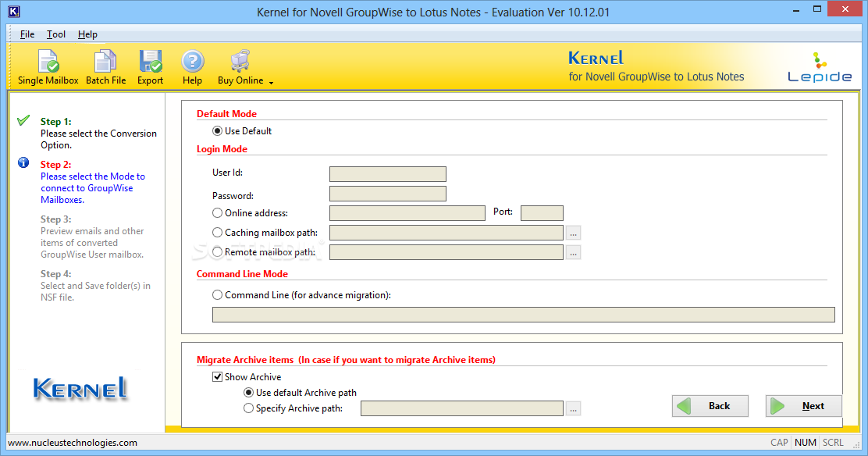Click the Buy Online cart icon
Viewport: 868px width, 456px height.
[x=240, y=61]
